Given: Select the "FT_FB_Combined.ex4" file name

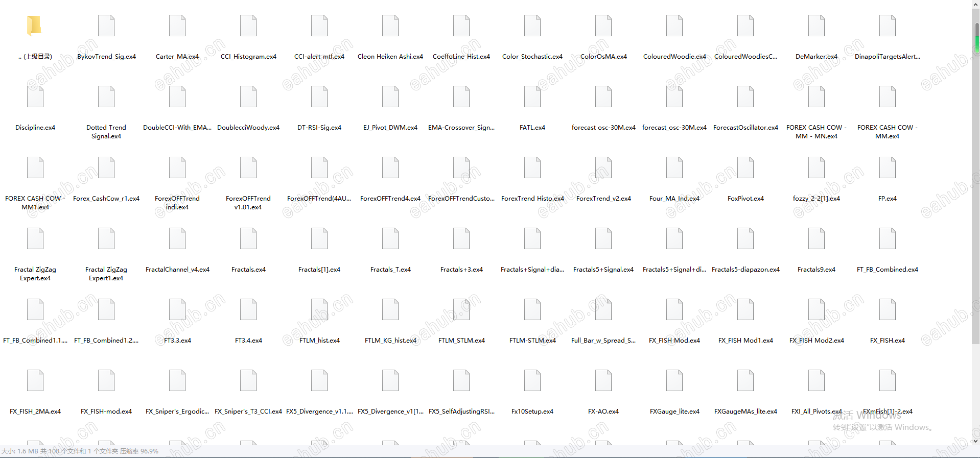Looking at the screenshot, I should click(x=888, y=270).
